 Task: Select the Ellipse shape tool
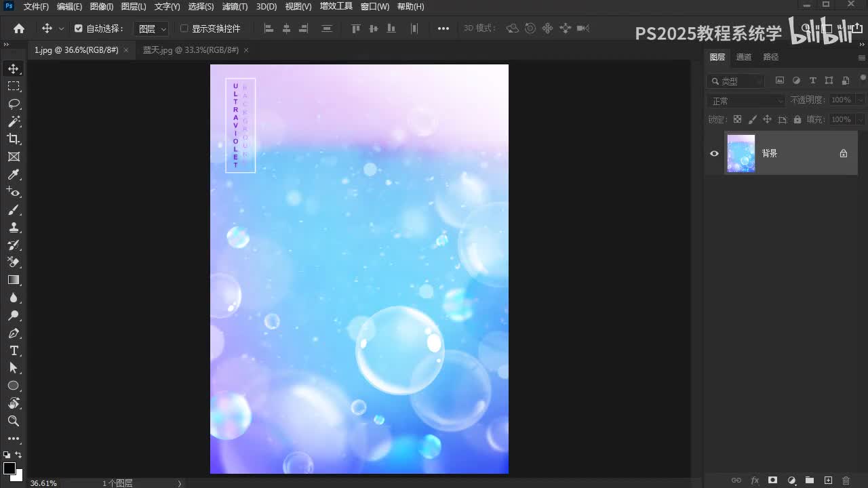click(14, 386)
